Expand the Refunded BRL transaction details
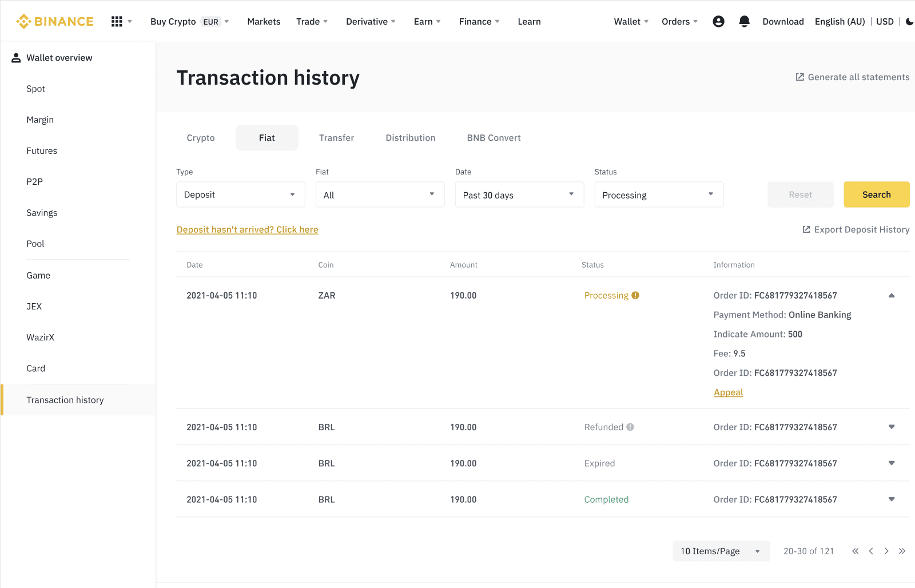The height and width of the screenshot is (588, 915). click(x=891, y=427)
